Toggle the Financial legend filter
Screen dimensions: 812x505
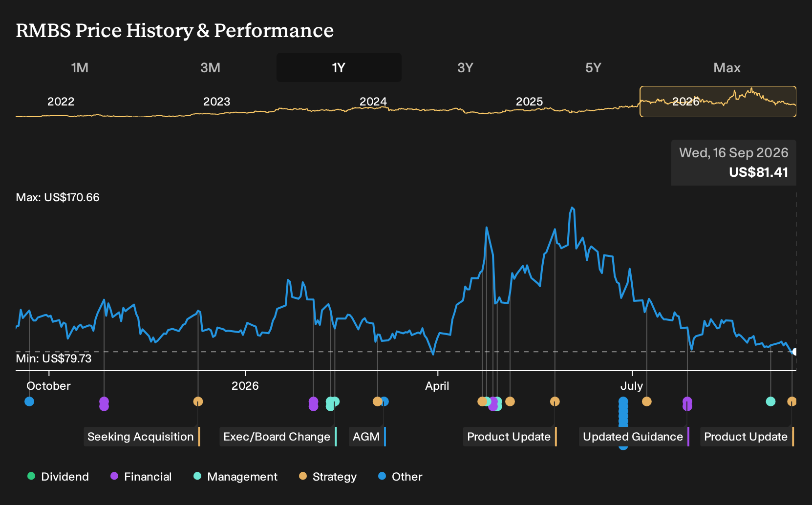tap(141, 477)
